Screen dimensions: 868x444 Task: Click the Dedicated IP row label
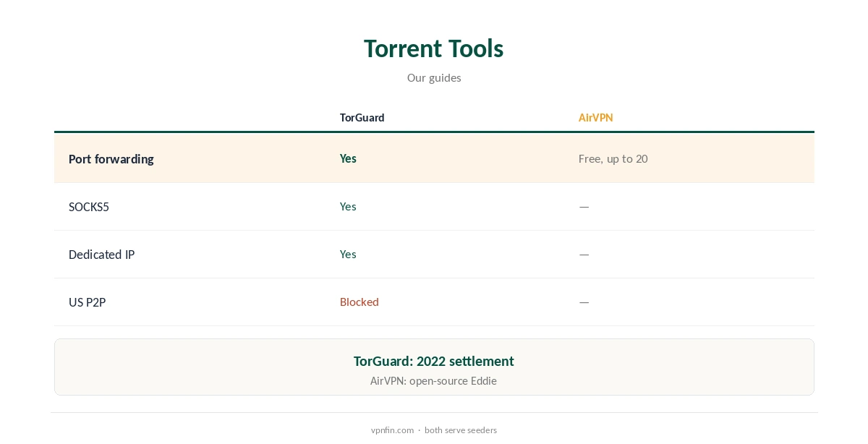(x=102, y=255)
